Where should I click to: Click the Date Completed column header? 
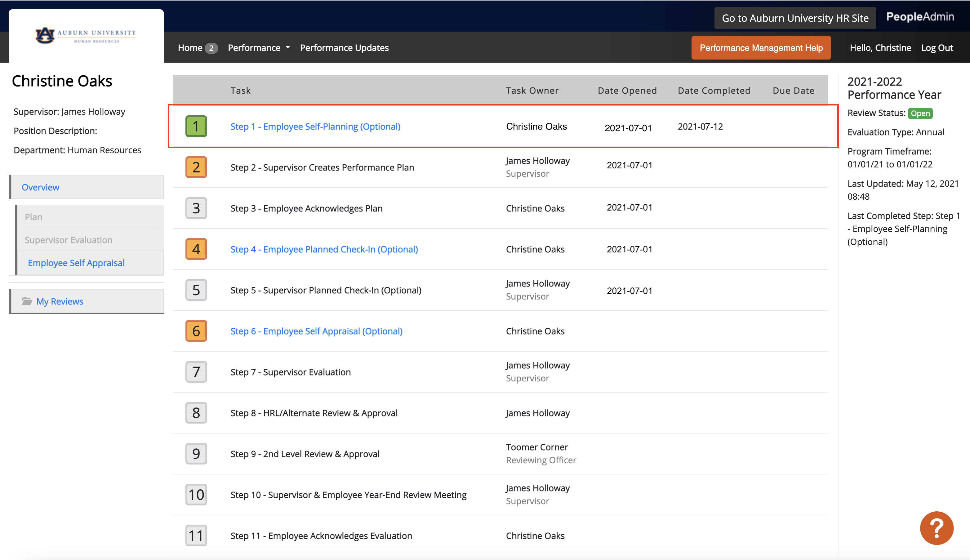coord(714,90)
